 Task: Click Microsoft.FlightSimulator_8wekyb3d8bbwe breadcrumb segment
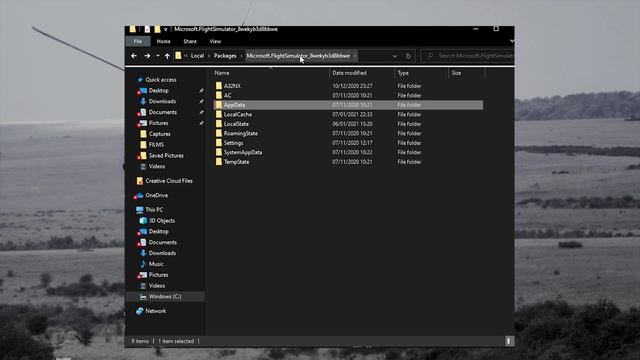(x=298, y=56)
